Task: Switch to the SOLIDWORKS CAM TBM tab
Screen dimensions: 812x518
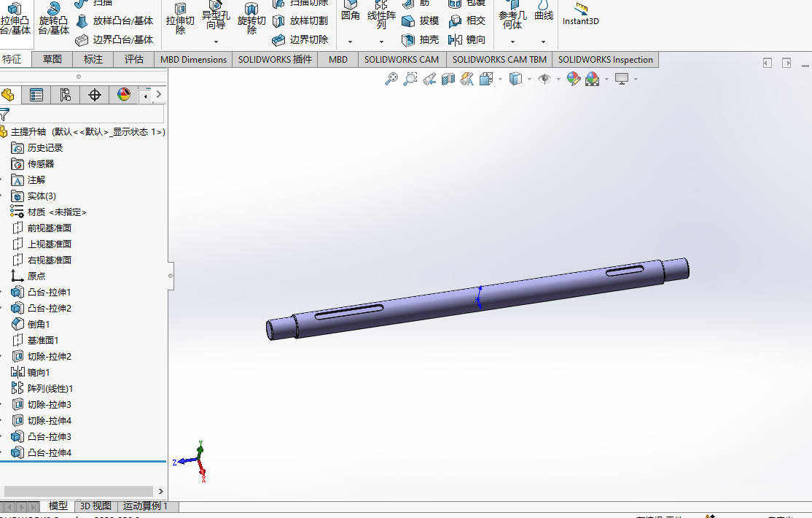Action: coord(499,59)
